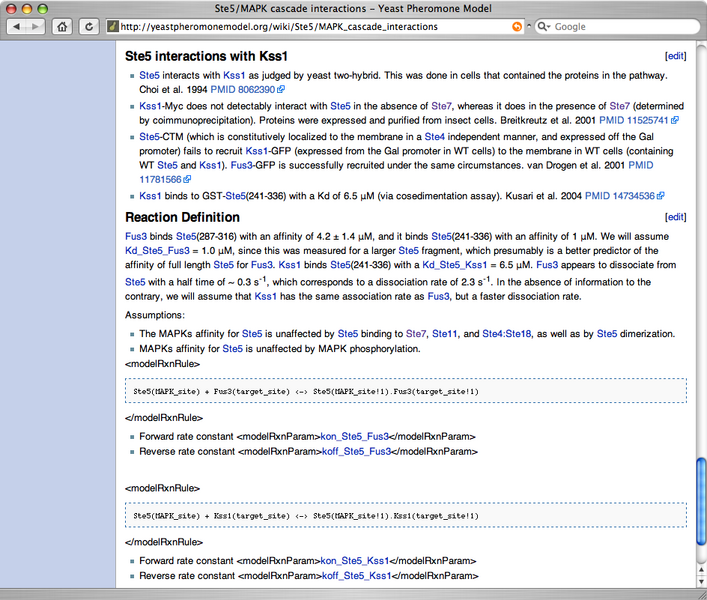
Task: Open PMID 14734536 reference link
Action: 620,196
